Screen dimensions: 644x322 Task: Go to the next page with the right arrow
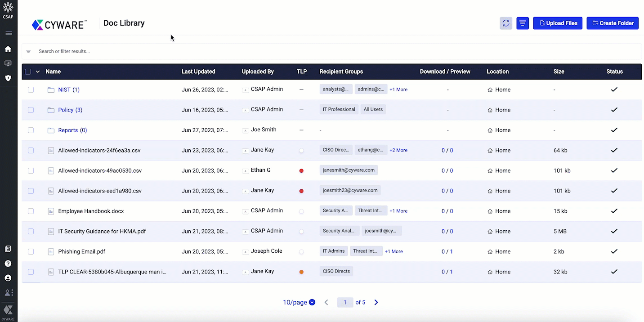(x=376, y=302)
